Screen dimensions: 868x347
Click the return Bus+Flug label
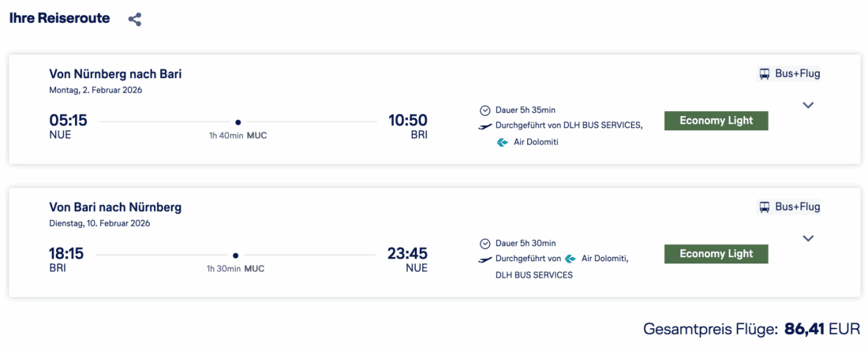click(x=797, y=207)
